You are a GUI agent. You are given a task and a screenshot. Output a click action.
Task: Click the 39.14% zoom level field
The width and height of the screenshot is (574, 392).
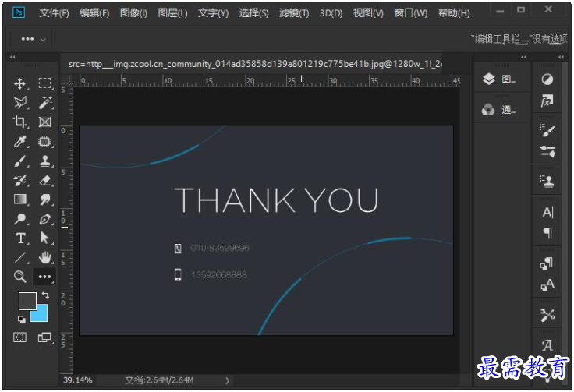click(x=78, y=380)
